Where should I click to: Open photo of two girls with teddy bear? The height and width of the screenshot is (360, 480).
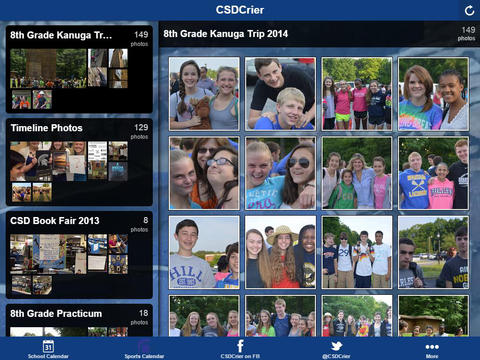tap(204, 94)
